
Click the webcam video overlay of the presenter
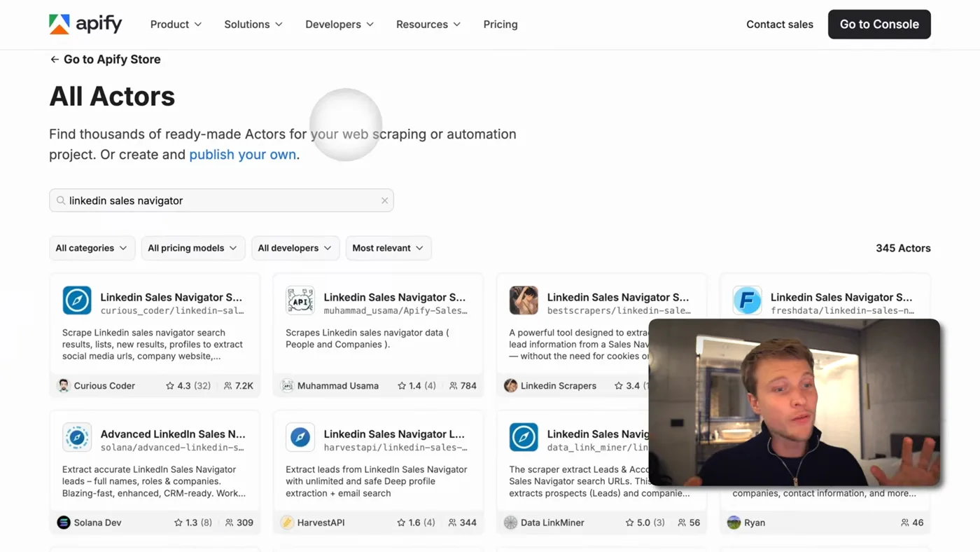pyautogui.click(x=794, y=403)
